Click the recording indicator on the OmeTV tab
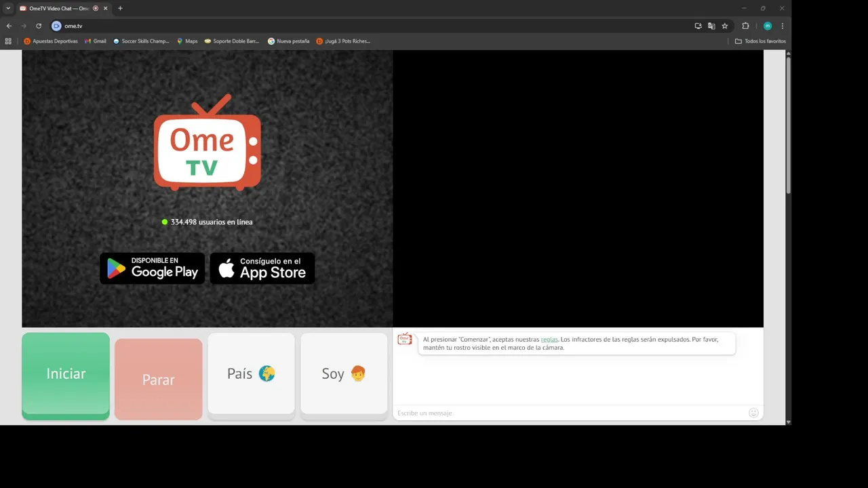This screenshot has height=488, width=868. (96, 8)
